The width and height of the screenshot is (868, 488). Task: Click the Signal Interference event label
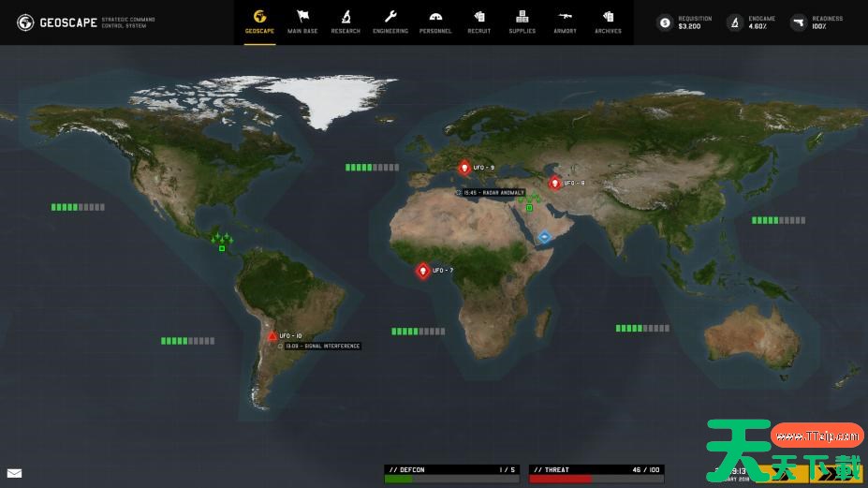322,347
